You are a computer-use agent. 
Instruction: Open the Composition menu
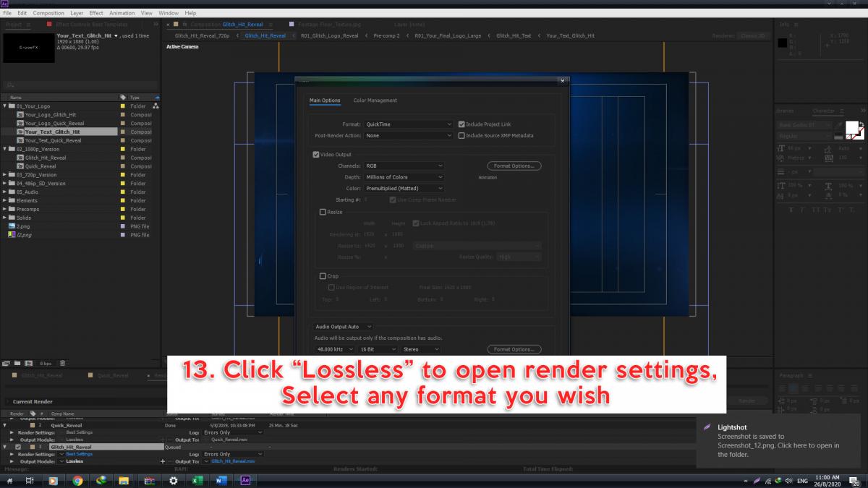pos(48,13)
